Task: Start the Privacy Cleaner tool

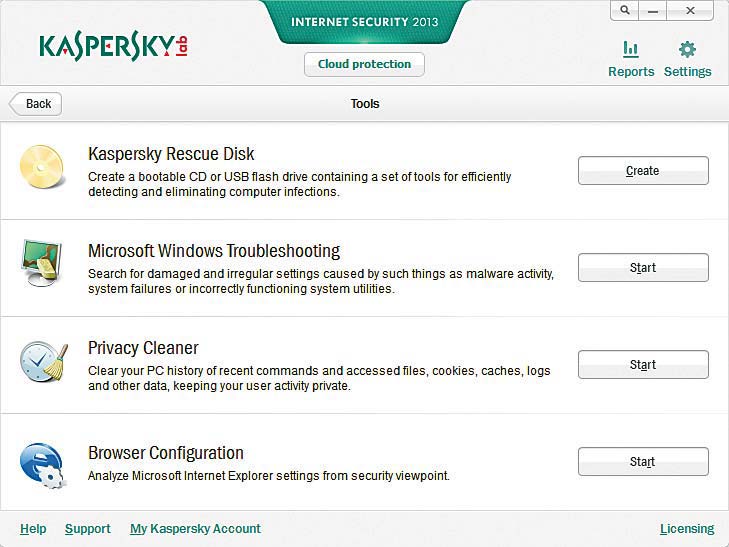Action: (x=643, y=365)
